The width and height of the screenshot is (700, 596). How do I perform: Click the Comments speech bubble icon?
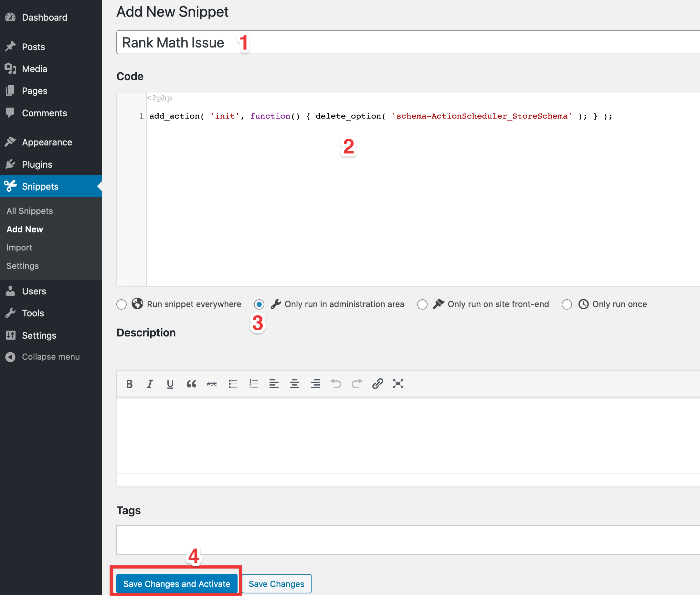10,113
